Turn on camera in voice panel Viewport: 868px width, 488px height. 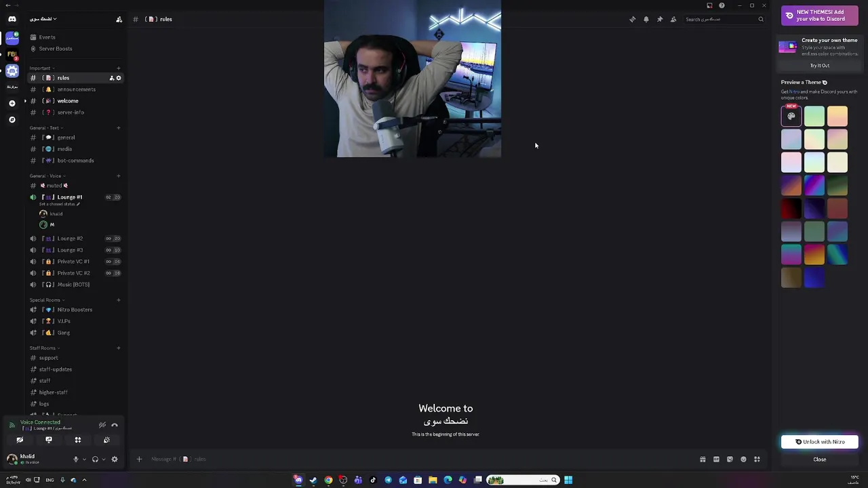click(x=20, y=440)
